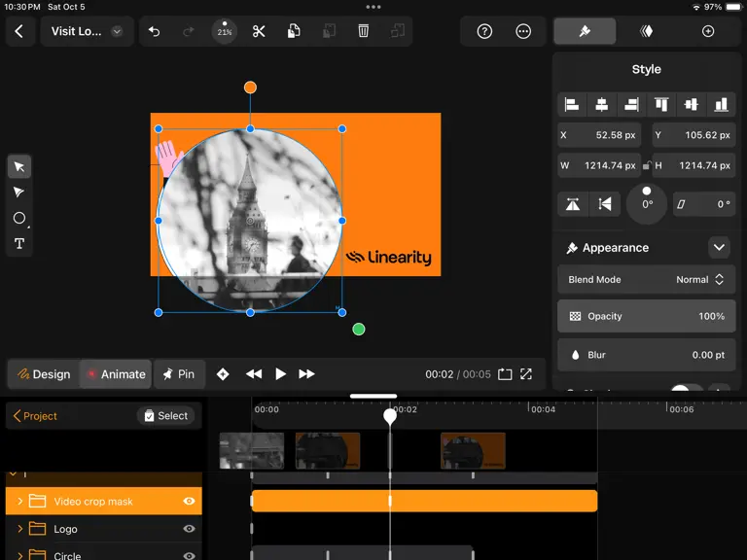Click the white timeline playhead marker

click(390, 416)
